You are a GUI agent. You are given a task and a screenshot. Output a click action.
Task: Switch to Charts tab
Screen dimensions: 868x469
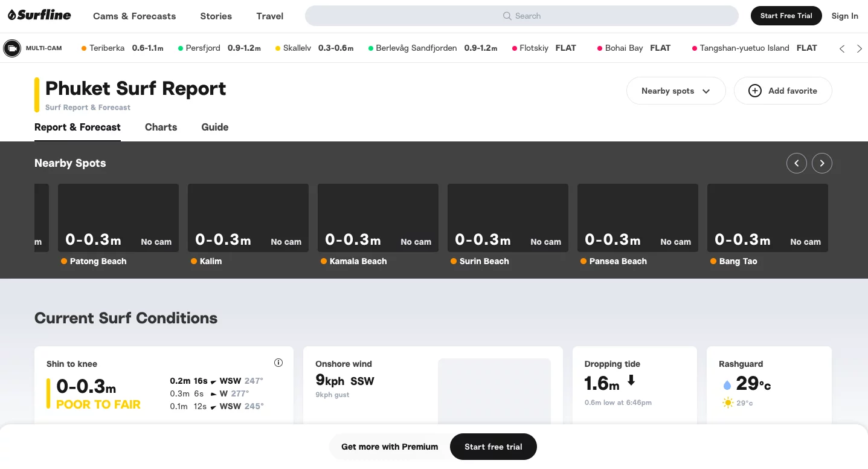click(161, 128)
